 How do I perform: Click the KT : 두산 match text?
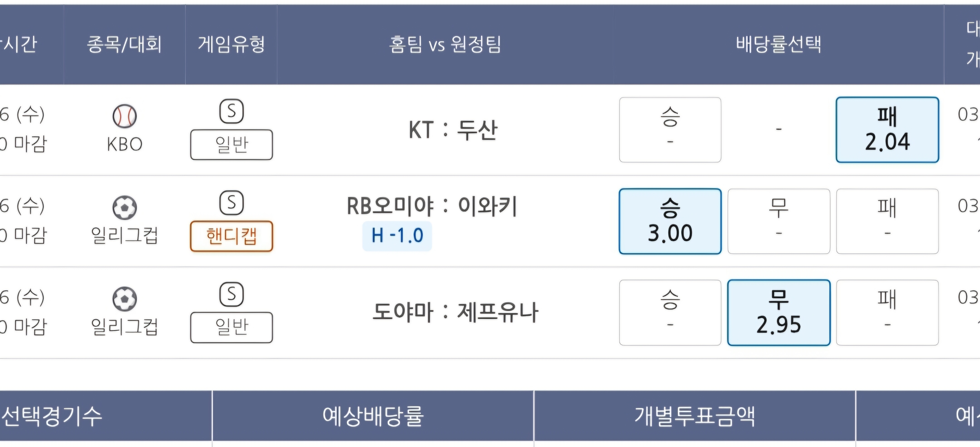pos(453,130)
